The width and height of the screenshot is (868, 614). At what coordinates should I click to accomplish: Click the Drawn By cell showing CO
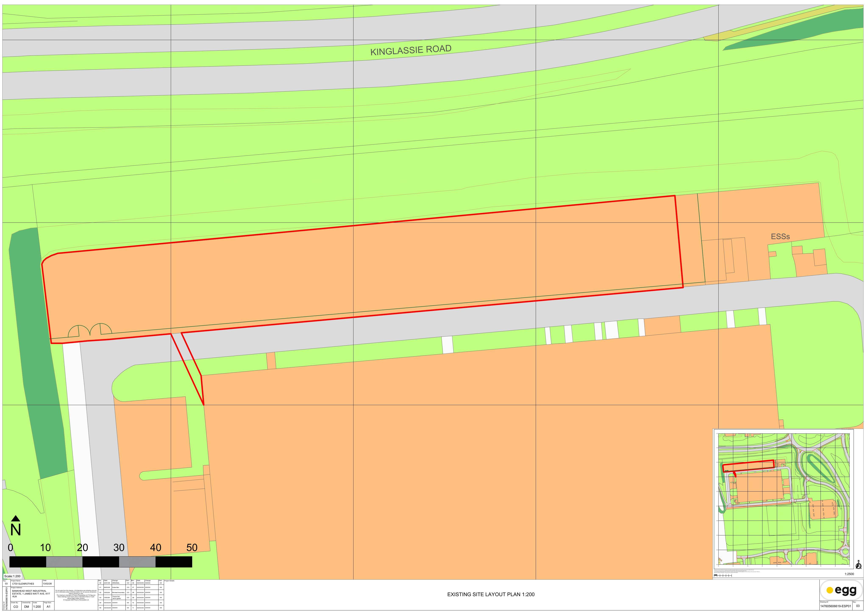coord(16,606)
